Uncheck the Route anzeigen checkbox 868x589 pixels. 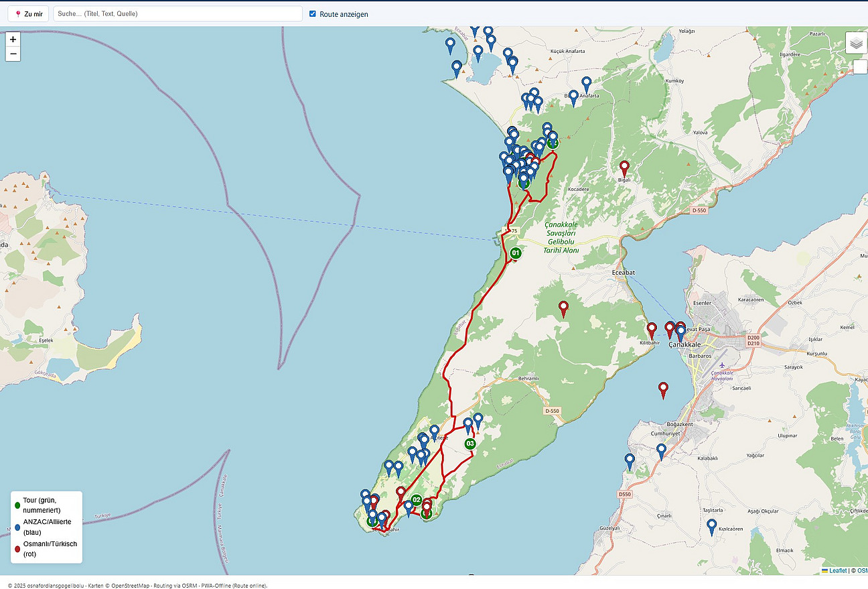(x=313, y=13)
